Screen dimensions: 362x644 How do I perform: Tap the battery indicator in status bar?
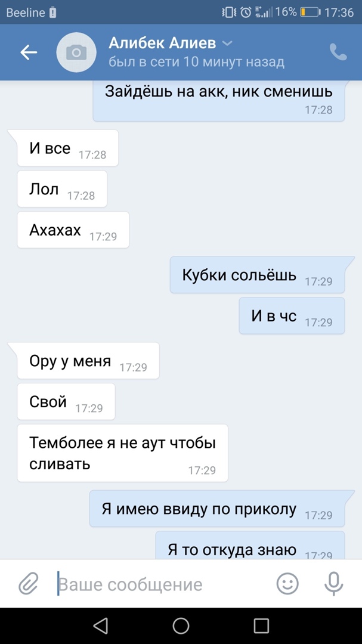point(310,13)
